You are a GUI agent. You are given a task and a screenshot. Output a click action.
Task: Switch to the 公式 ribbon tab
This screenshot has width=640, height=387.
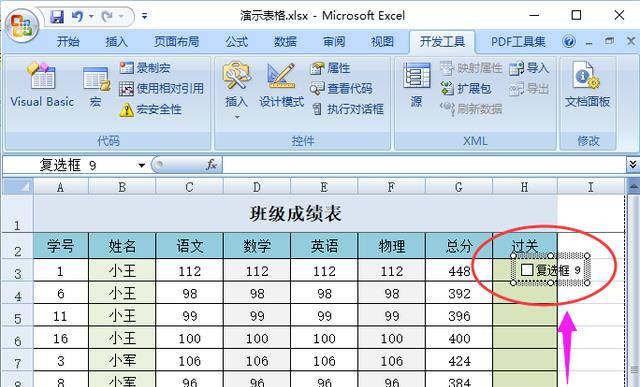point(237,41)
